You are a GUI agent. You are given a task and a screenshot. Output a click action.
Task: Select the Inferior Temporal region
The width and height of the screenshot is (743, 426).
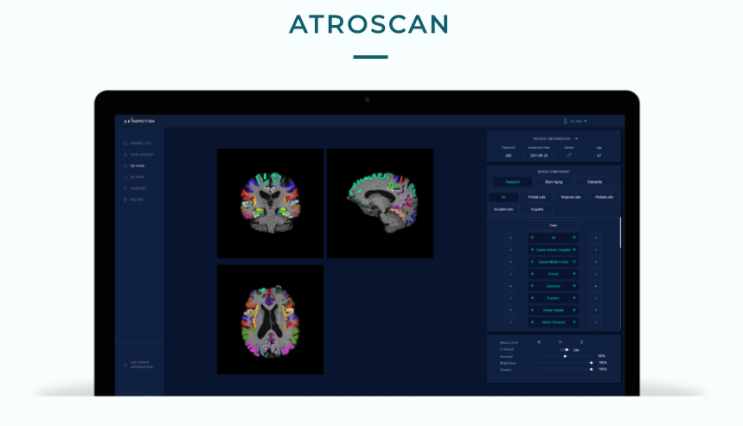[x=553, y=322]
